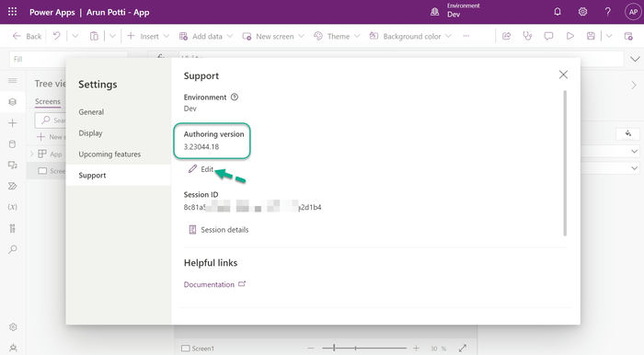
Task: Open the Data icon in left rail
Action: pyautogui.click(x=13, y=144)
